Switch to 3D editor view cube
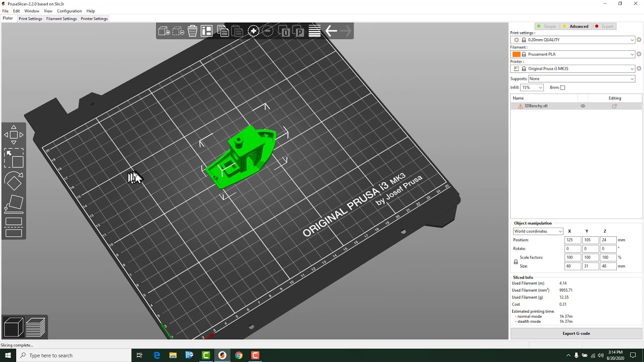The width and height of the screenshot is (644, 362). 13,327
